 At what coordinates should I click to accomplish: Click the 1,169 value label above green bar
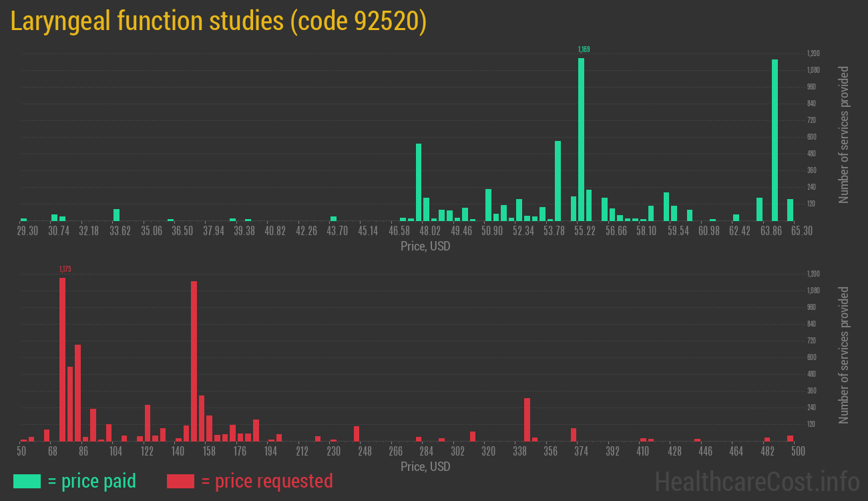584,49
